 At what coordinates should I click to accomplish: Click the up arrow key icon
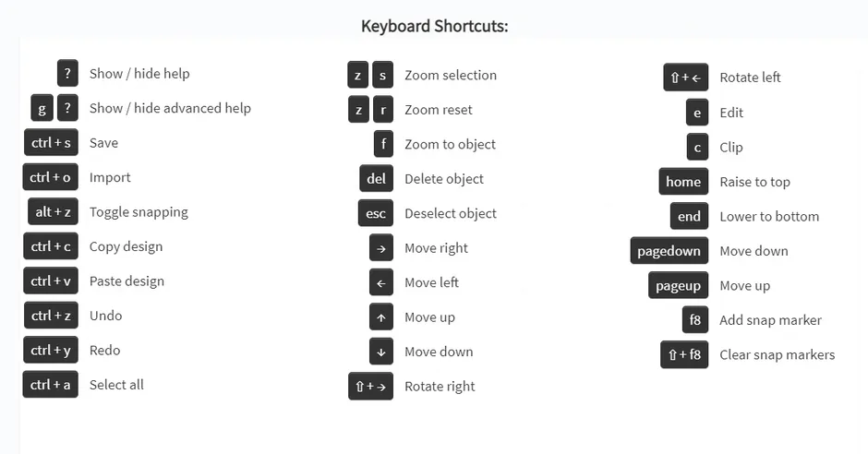[381, 317]
